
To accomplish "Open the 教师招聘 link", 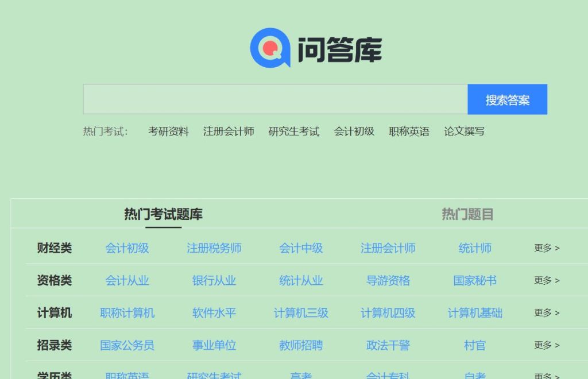I will point(300,346).
